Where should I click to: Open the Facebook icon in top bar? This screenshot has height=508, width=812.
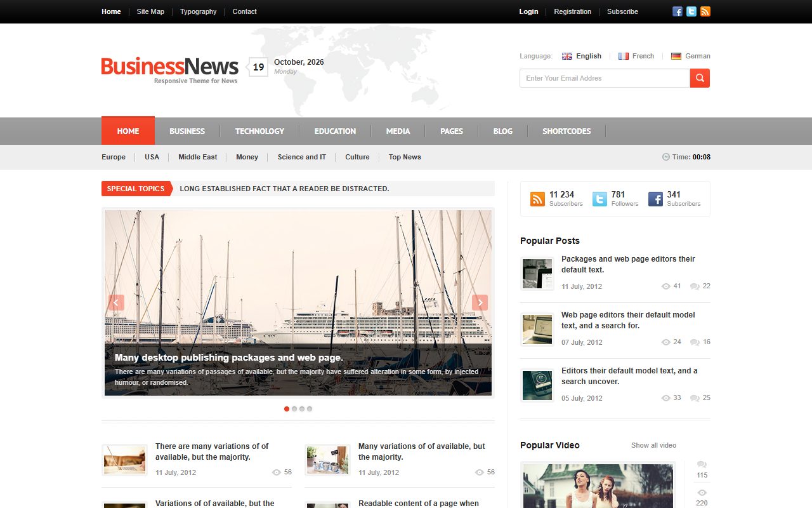pyautogui.click(x=678, y=11)
